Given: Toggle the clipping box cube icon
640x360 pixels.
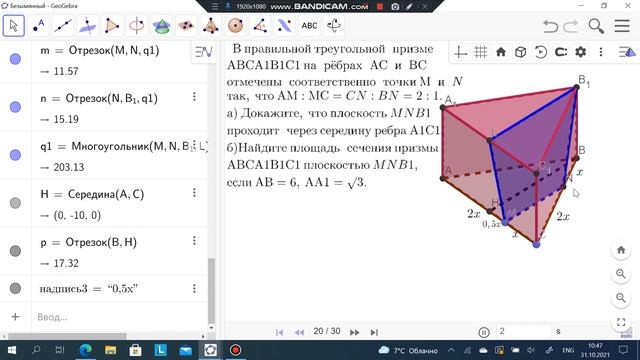Looking at the screenshot, I should tap(521, 52).
